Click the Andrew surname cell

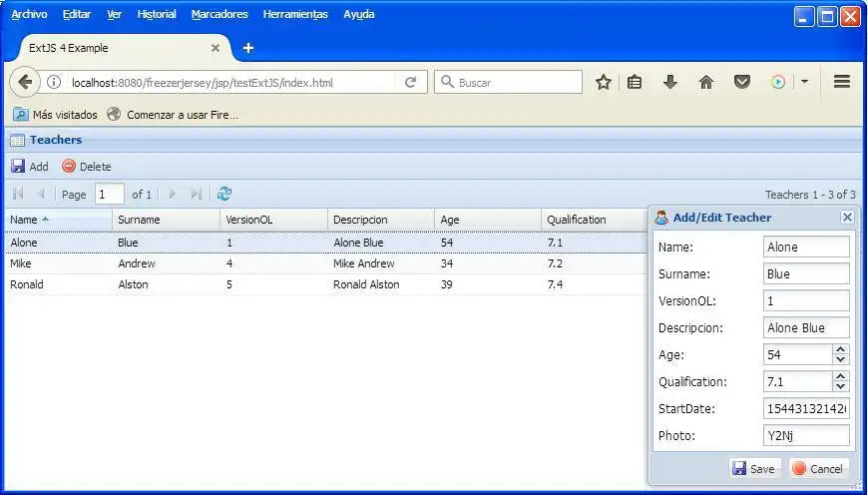(166, 263)
